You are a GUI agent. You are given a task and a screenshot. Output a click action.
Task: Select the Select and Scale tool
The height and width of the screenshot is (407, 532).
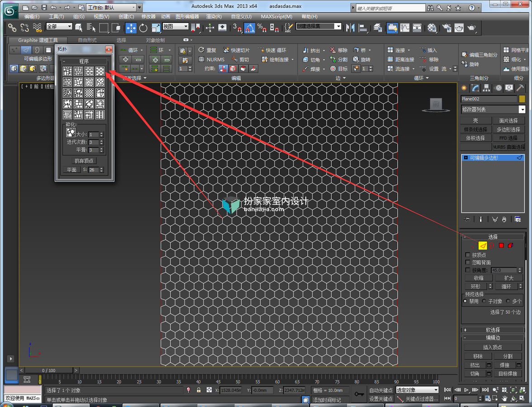pos(156,28)
